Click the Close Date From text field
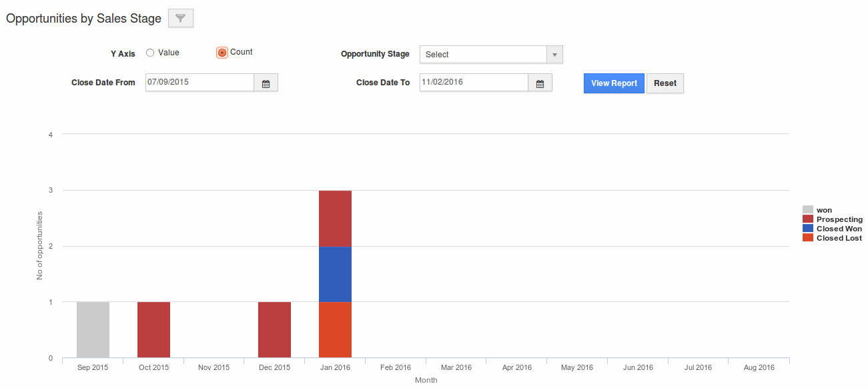868x390 pixels. 199,83
